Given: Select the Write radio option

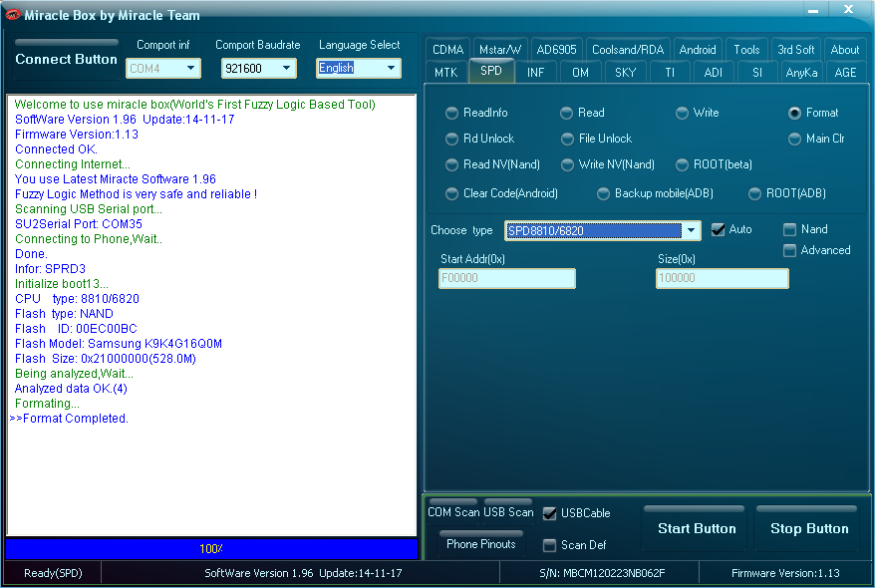Looking at the screenshot, I should coord(698,113).
